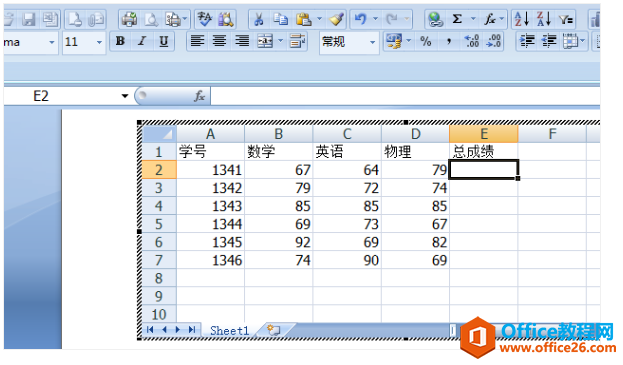Click the AutoSum sigma icon

tap(457, 19)
